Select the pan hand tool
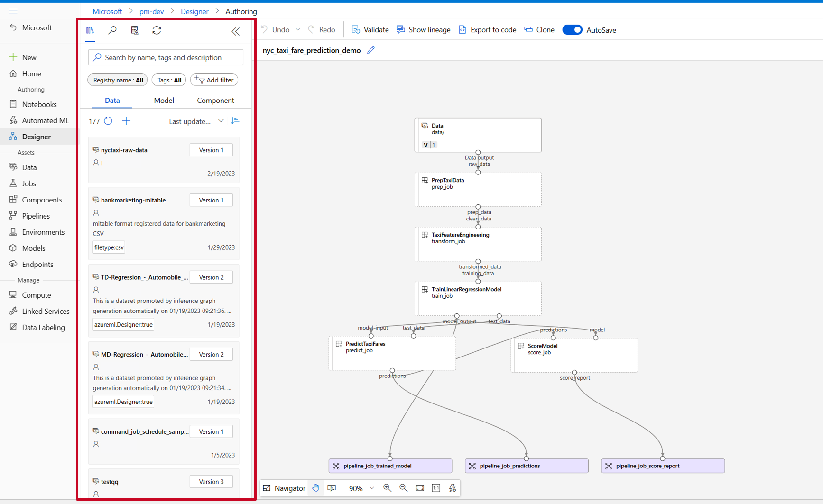The image size is (823, 504). pyautogui.click(x=316, y=488)
